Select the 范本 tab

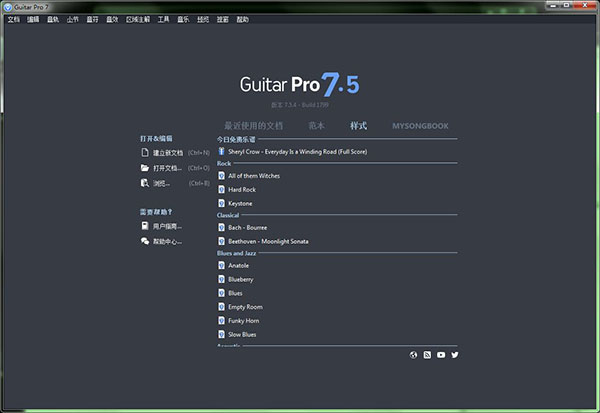tap(316, 126)
